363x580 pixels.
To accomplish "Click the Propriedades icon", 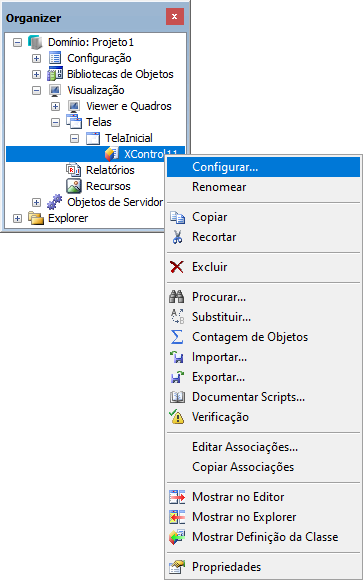I will click(177, 567).
